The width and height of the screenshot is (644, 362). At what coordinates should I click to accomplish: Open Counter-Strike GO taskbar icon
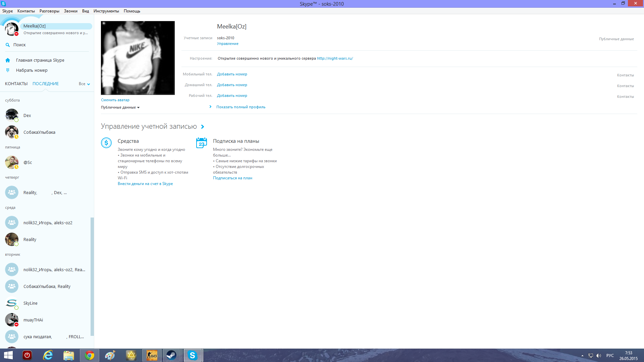click(x=152, y=355)
